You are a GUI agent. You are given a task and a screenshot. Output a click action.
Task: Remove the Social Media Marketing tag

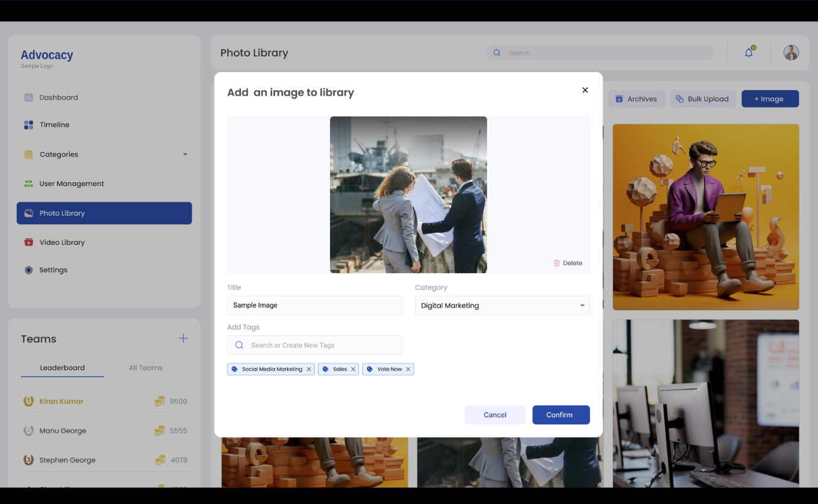[x=309, y=368]
